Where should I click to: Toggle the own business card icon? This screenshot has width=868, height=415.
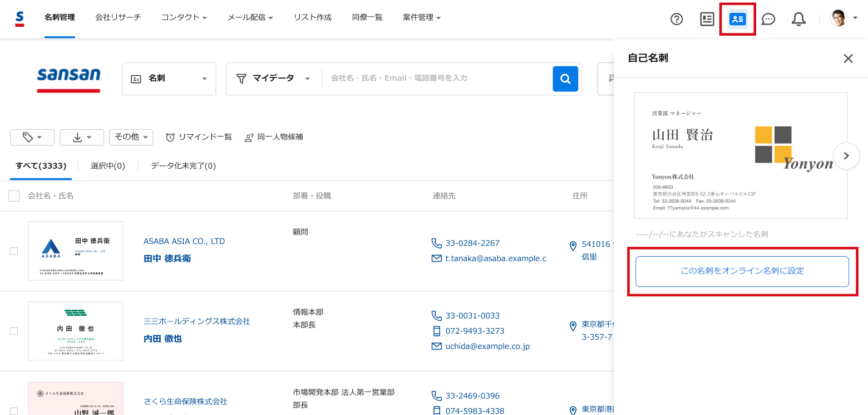click(737, 19)
